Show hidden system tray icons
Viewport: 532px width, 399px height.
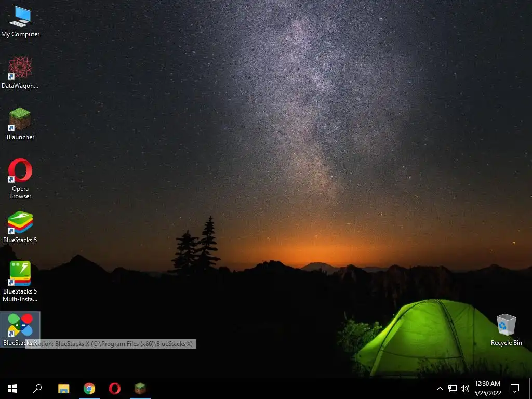click(x=440, y=389)
